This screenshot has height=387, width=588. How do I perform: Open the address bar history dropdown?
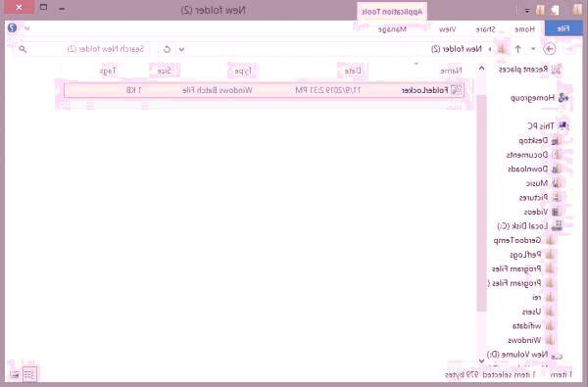click(181, 49)
